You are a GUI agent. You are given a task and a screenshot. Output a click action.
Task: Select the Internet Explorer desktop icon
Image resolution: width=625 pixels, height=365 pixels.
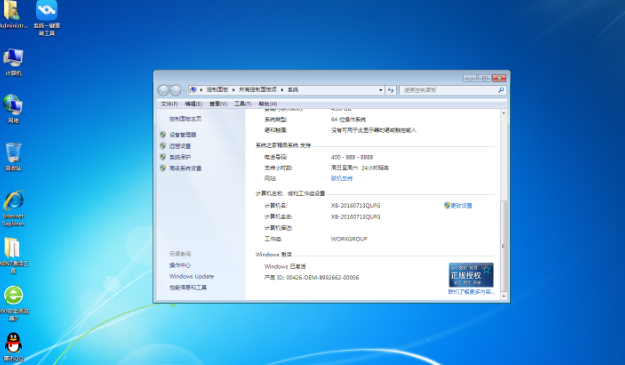point(13,208)
